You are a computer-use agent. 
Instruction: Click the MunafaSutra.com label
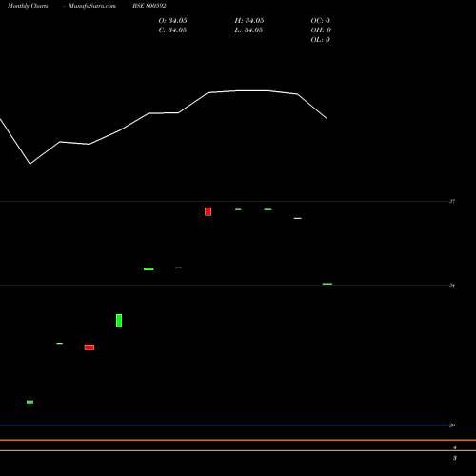tap(92, 6)
